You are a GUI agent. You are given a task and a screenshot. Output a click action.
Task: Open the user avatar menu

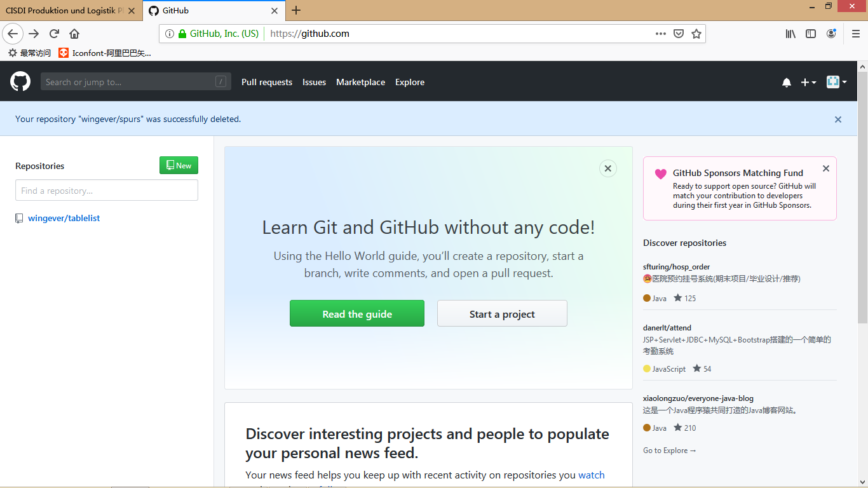pyautogui.click(x=836, y=81)
